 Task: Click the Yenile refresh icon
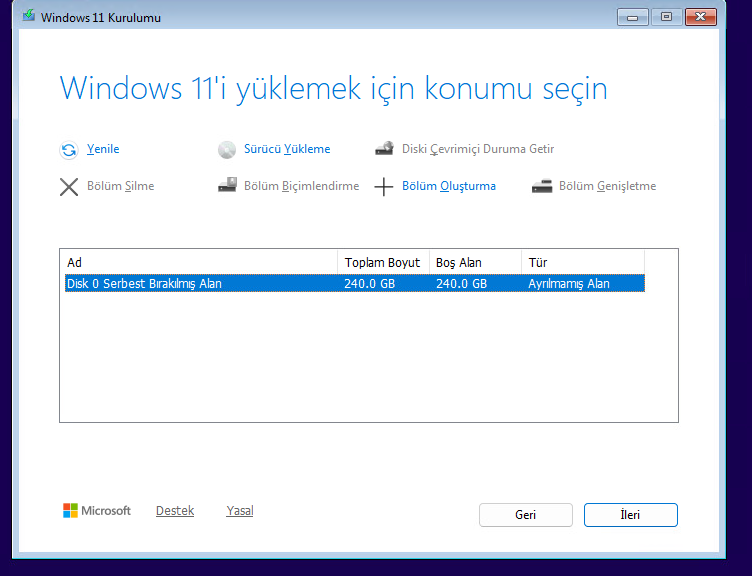tap(68, 150)
